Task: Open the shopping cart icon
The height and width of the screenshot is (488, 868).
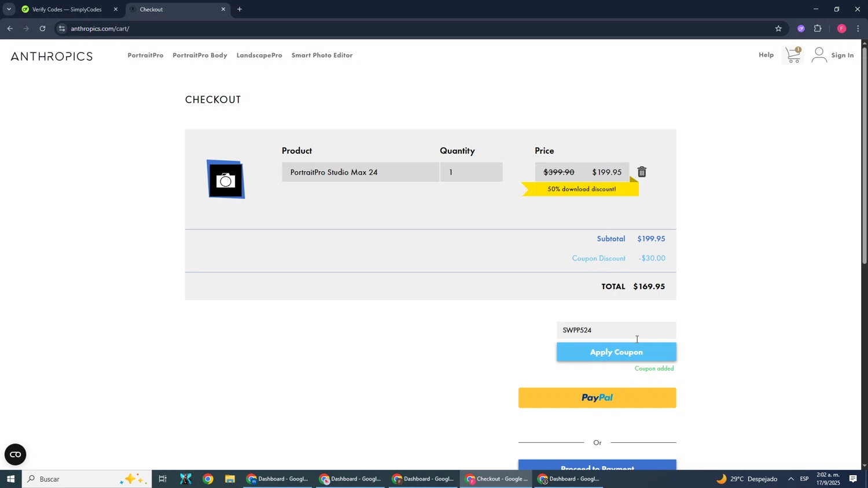Action: [793, 55]
